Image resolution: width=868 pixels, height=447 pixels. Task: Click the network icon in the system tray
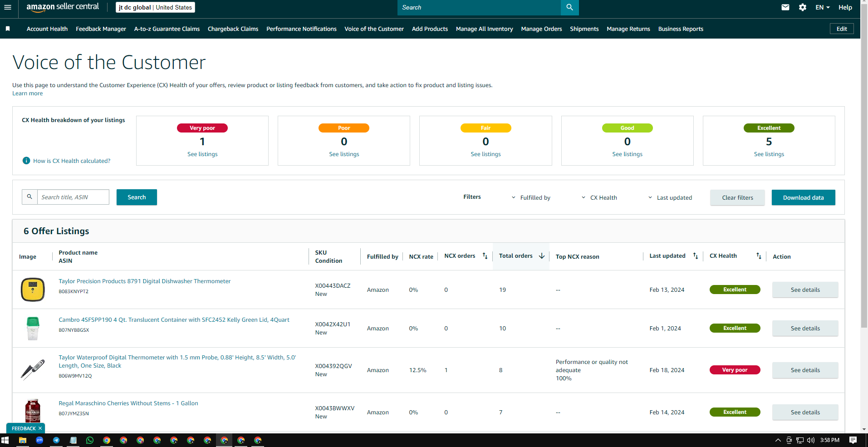pos(800,440)
